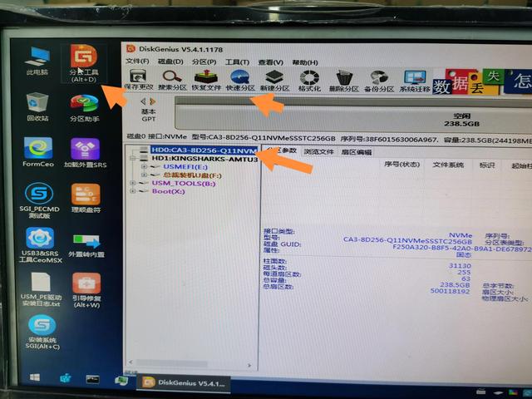Collapse the HD1:KINGSHARKS node
This screenshot has width=532, height=399.
(133, 159)
